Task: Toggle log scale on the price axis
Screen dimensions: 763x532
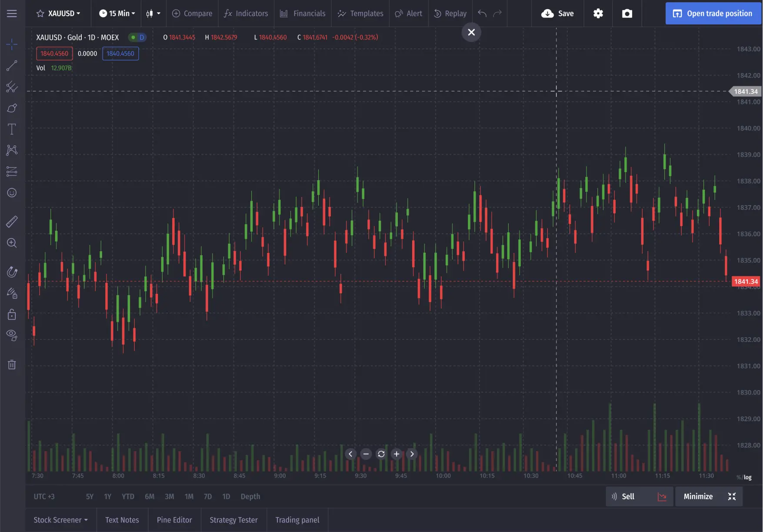Action: click(x=749, y=477)
